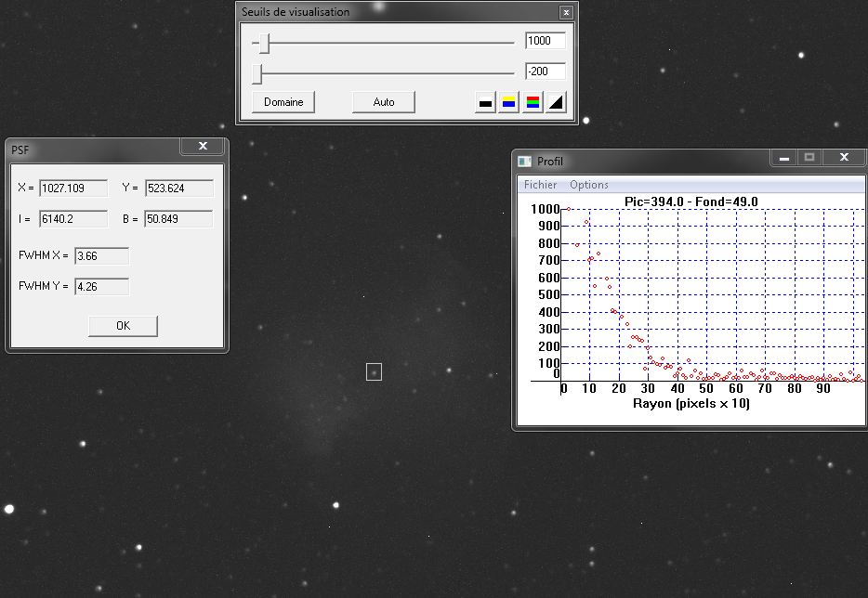Viewport: 868px width, 598px height.
Task: Click the star inside the selection box
Action: [375, 373]
